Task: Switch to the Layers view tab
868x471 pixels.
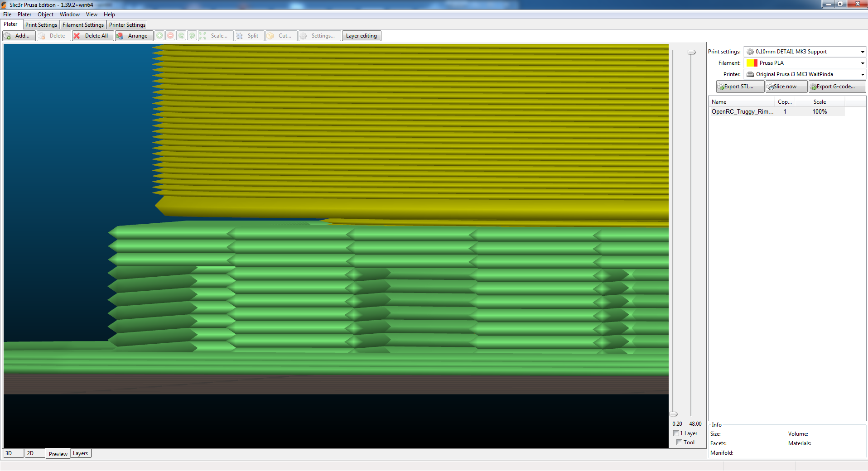Action: tap(81, 453)
